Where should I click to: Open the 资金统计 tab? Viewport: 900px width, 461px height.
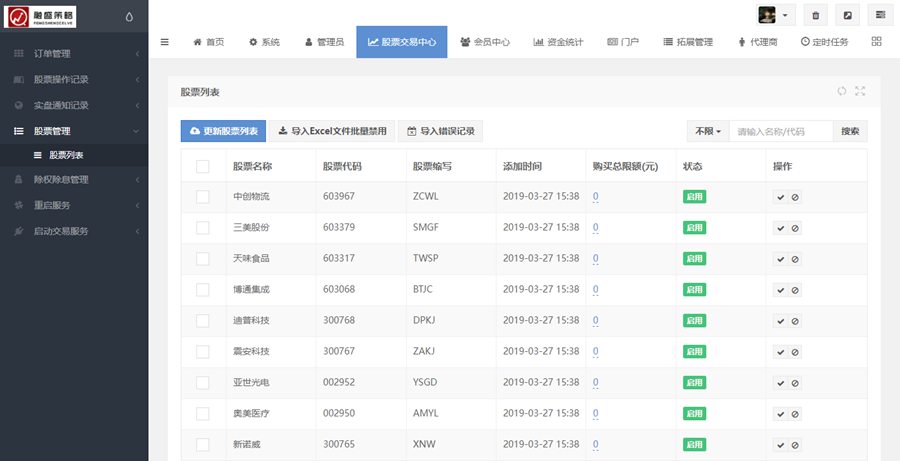coord(571,42)
